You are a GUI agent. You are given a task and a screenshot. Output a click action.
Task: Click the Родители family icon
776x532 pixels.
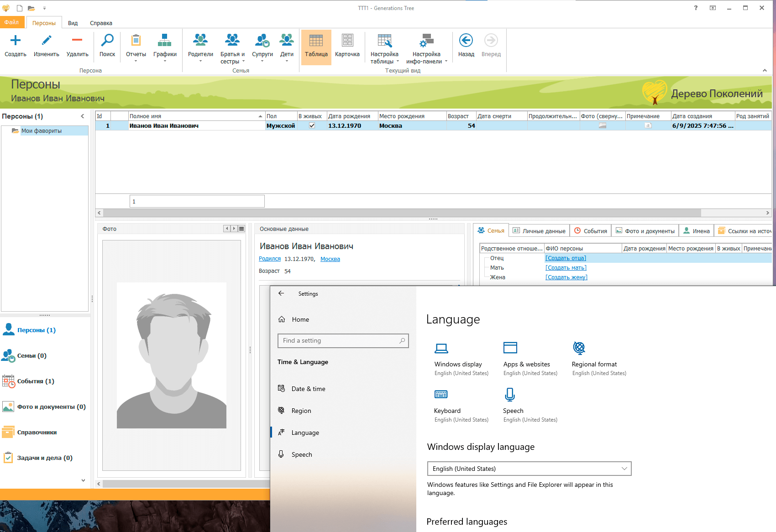[200, 41]
